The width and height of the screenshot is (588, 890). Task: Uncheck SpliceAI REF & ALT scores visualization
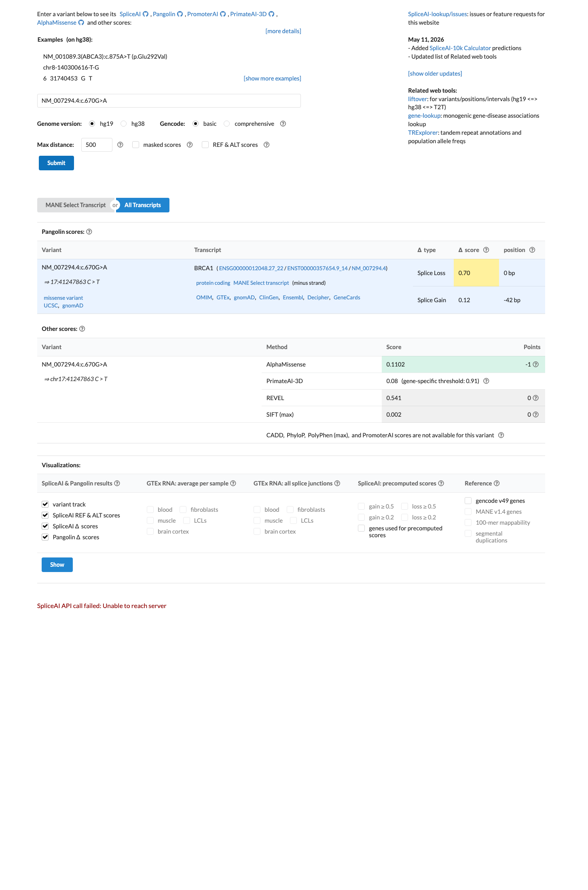45,515
